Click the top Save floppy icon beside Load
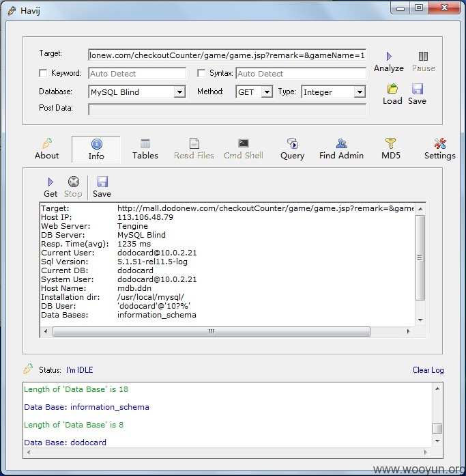466x476 pixels. tap(417, 89)
